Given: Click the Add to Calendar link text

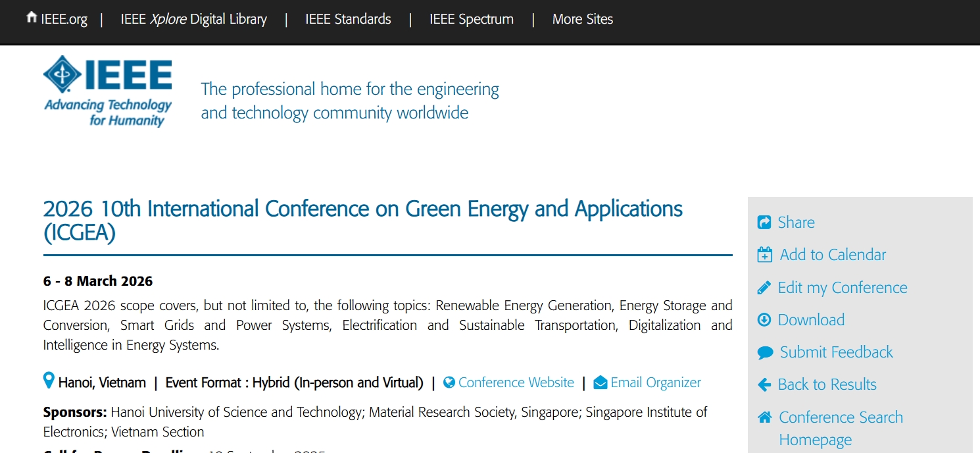Looking at the screenshot, I should point(833,255).
